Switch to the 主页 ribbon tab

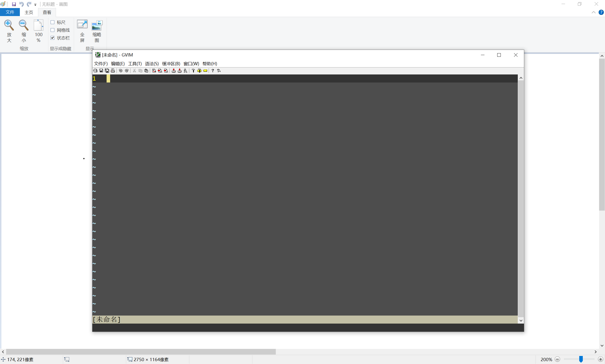29,12
